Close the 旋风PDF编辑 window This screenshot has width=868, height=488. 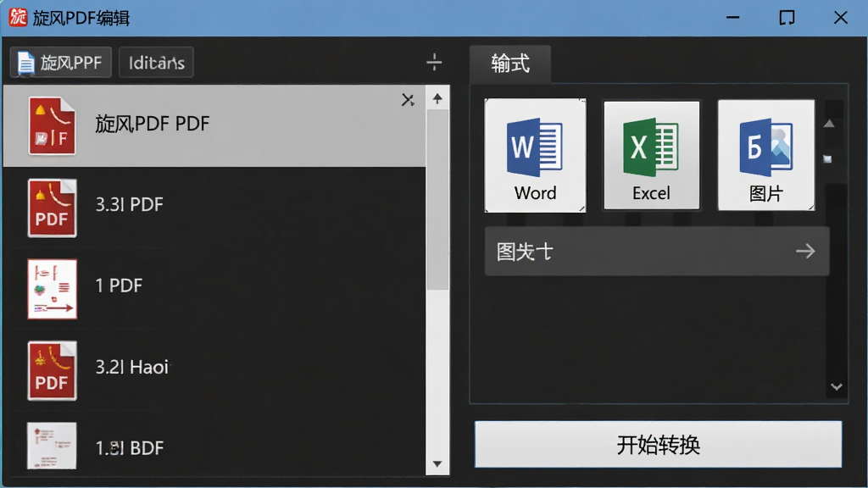[x=840, y=18]
